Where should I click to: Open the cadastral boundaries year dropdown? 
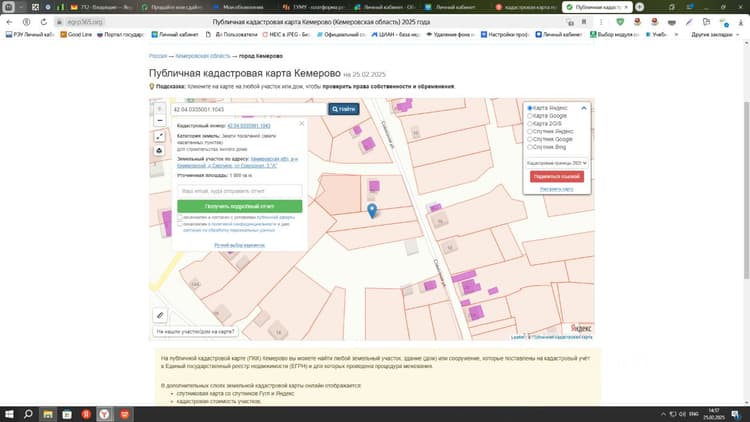click(x=557, y=163)
